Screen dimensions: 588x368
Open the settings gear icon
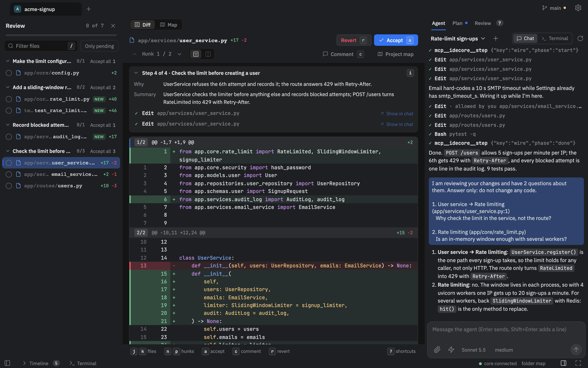578,8
